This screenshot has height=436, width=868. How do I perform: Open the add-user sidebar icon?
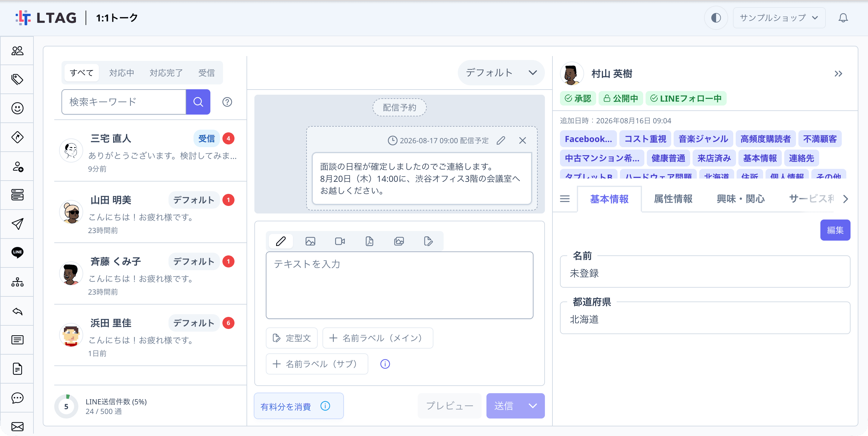coord(17,166)
